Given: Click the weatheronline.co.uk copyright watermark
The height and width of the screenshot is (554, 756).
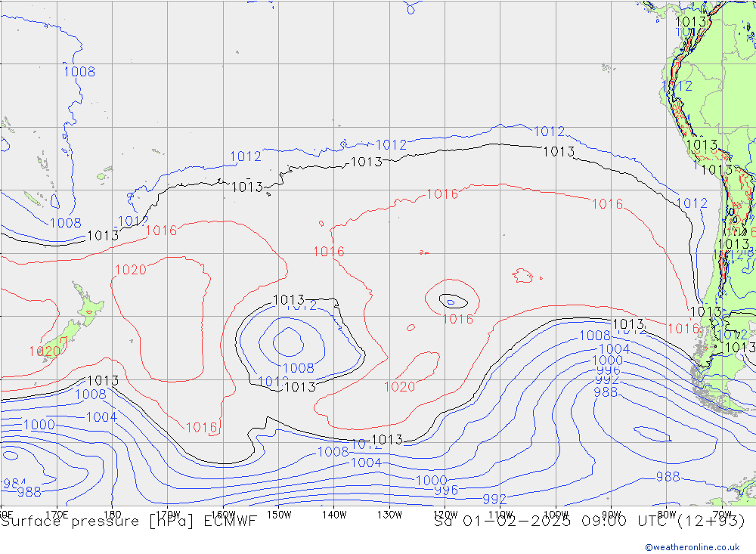Looking at the screenshot, I should [x=699, y=546].
